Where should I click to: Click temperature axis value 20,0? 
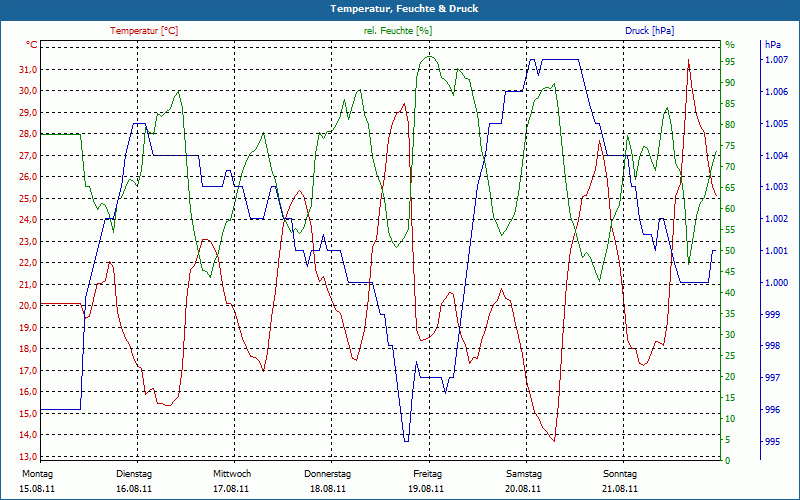pos(28,306)
